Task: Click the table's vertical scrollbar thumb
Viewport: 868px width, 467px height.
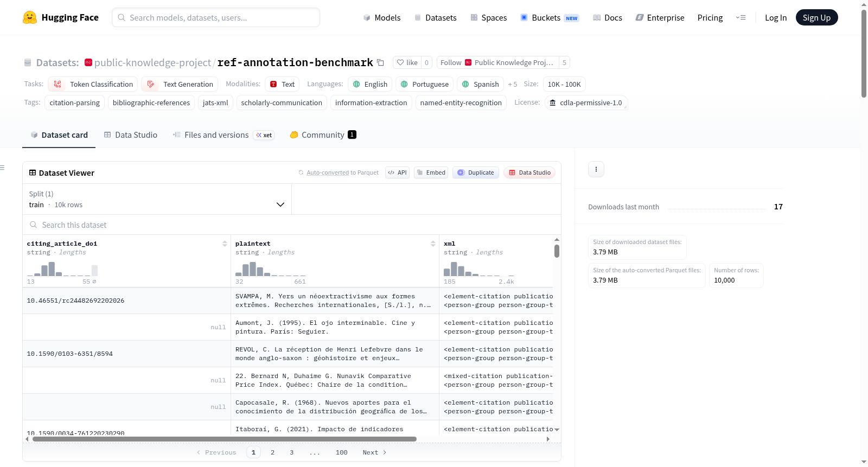Action: 557,251
